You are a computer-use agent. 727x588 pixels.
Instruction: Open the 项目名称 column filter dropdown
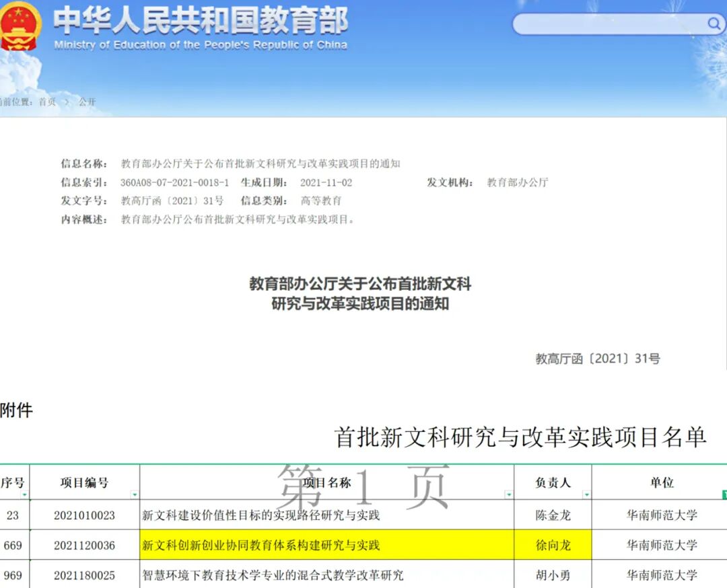[509, 495]
